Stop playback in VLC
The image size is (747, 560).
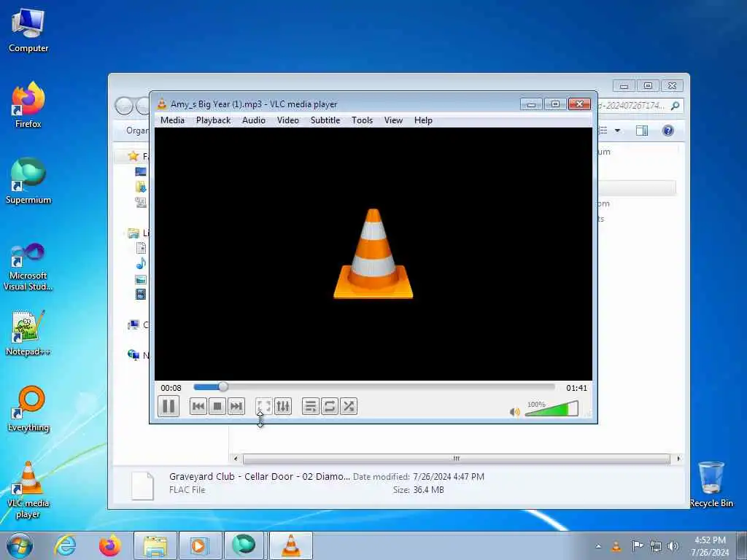217,406
